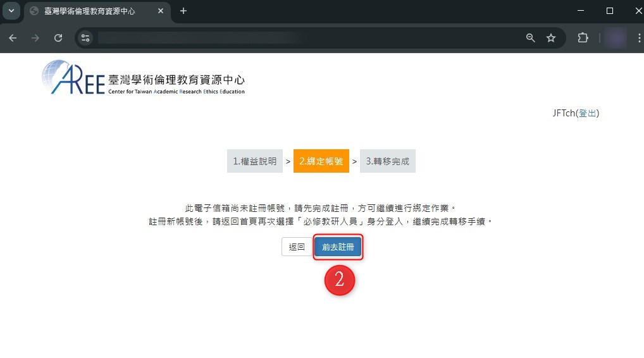Click the AREE site logo

click(x=144, y=77)
